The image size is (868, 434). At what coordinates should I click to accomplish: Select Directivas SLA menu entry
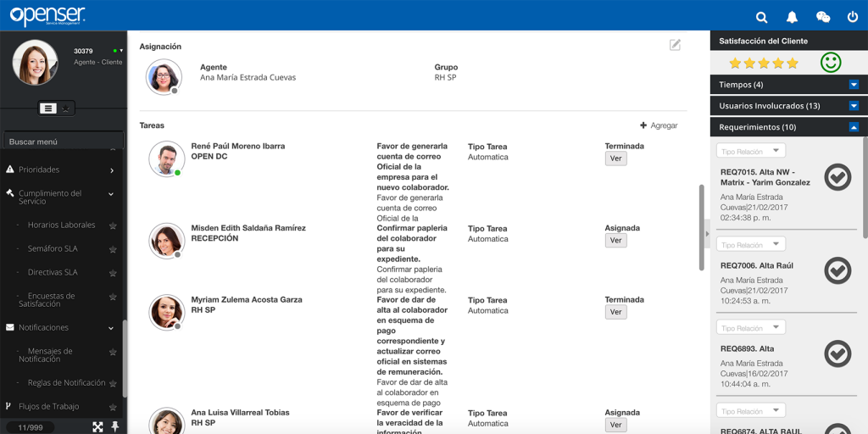(53, 273)
